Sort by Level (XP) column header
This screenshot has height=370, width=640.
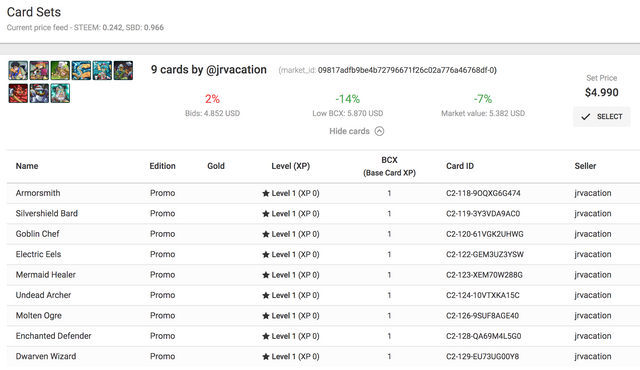click(291, 166)
